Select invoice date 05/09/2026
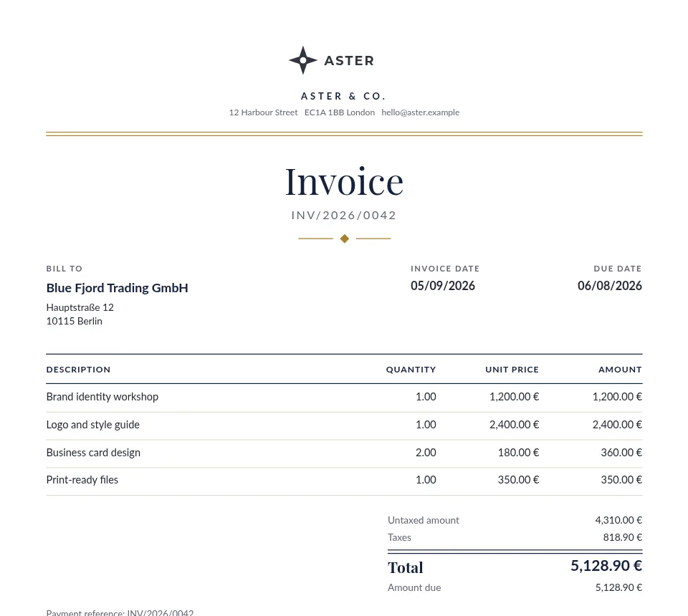 (x=443, y=285)
